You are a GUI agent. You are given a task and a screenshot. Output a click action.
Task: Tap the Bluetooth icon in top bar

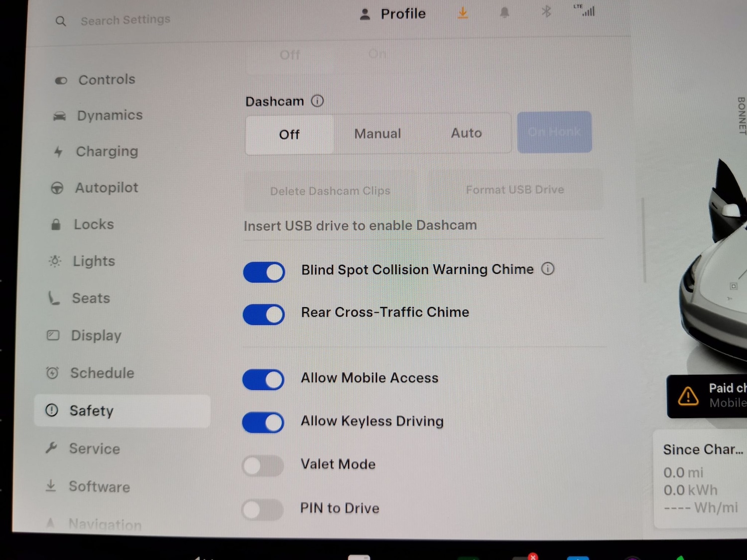(546, 11)
